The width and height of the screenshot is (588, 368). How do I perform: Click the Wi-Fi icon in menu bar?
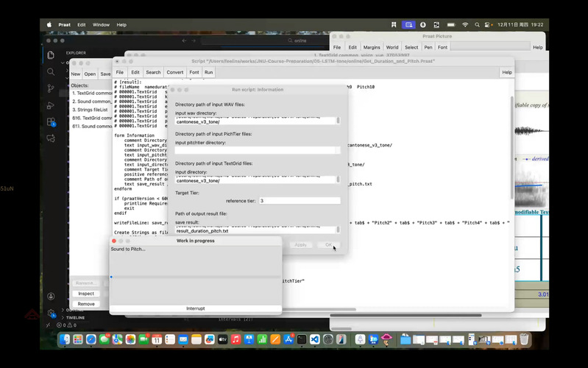(x=465, y=24)
